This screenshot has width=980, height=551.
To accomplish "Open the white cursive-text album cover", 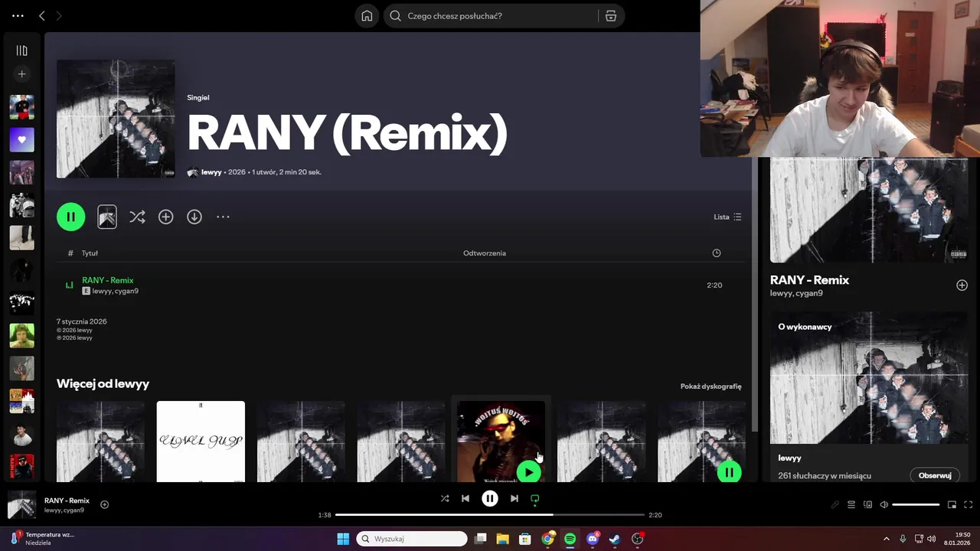I will tap(201, 442).
